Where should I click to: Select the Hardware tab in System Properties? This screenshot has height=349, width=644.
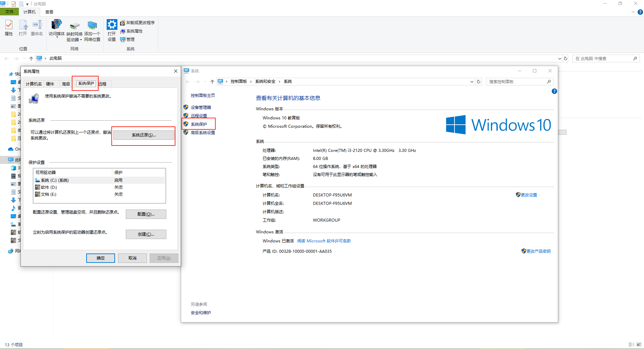(x=50, y=84)
